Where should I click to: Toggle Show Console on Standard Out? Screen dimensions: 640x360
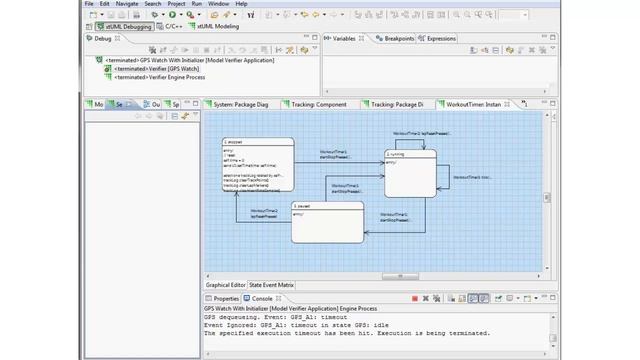[473, 298]
